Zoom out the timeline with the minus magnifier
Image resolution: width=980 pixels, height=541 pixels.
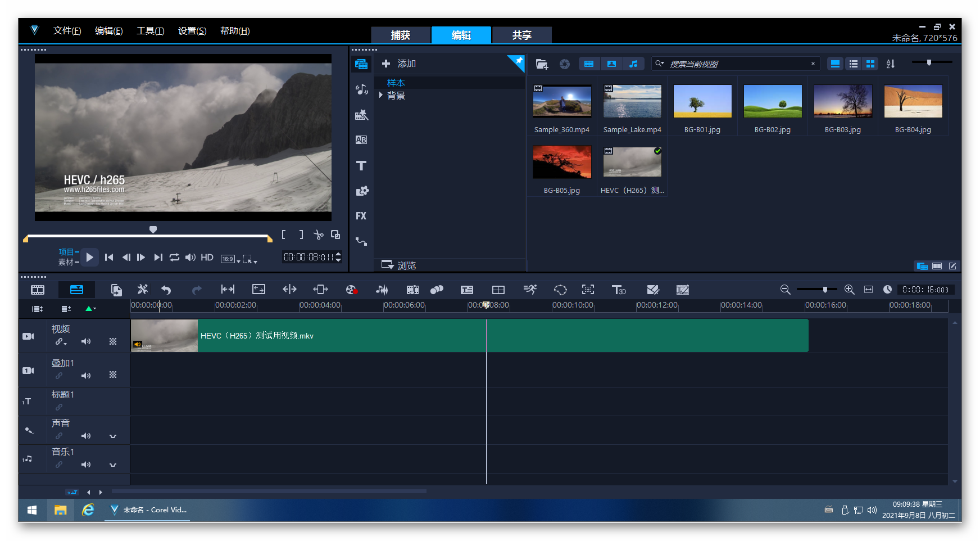click(x=786, y=290)
